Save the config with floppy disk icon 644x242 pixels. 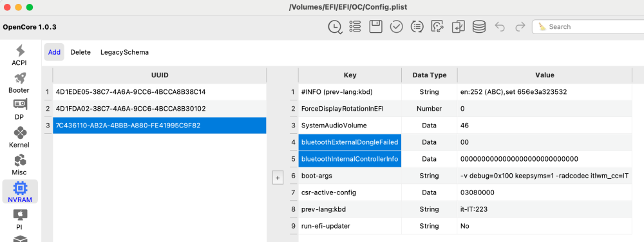pos(376,27)
